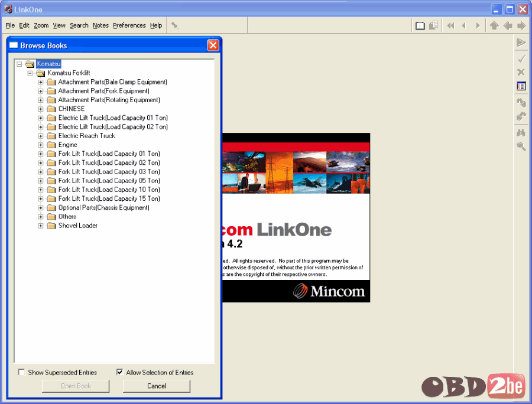532x404 pixels.
Task: Click the single left triangle toolbar icon
Action: [464, 25]
